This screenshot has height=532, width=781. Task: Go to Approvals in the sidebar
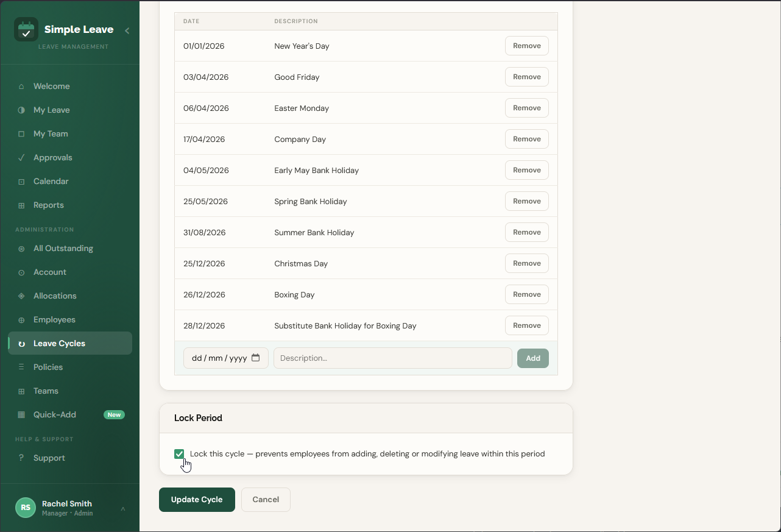[x=70, y=158]
